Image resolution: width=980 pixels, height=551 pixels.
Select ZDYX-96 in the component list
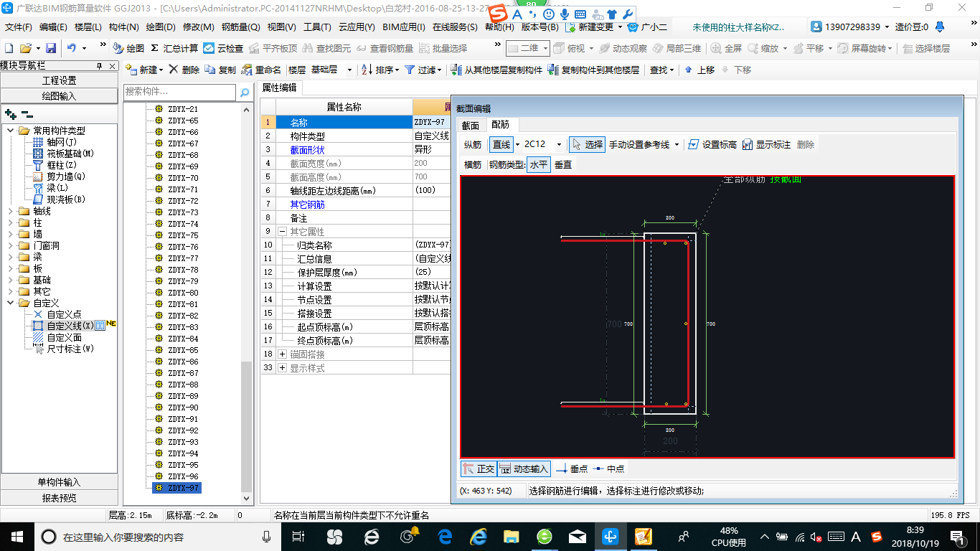pyautogui.click(x=183, y=476)
